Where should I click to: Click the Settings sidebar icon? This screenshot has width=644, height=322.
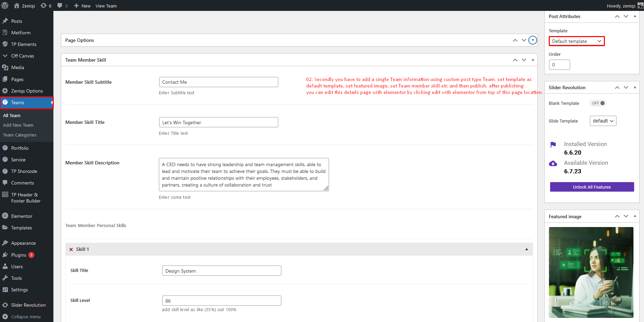point(5,290)
